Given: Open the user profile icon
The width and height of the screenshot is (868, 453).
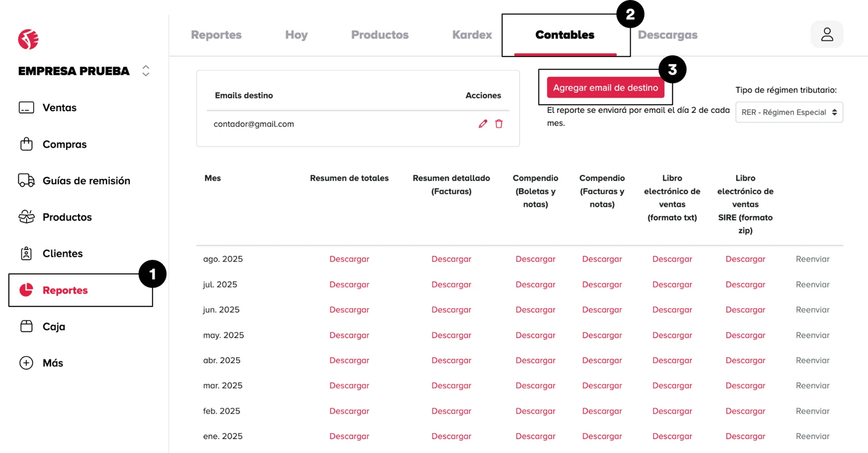Looking at the screenshot, I should (827, 35).
